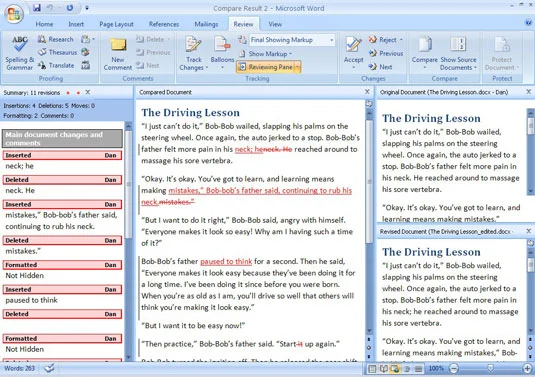
Task: Click the Main document changes header
Action: (x=62, y=138)
